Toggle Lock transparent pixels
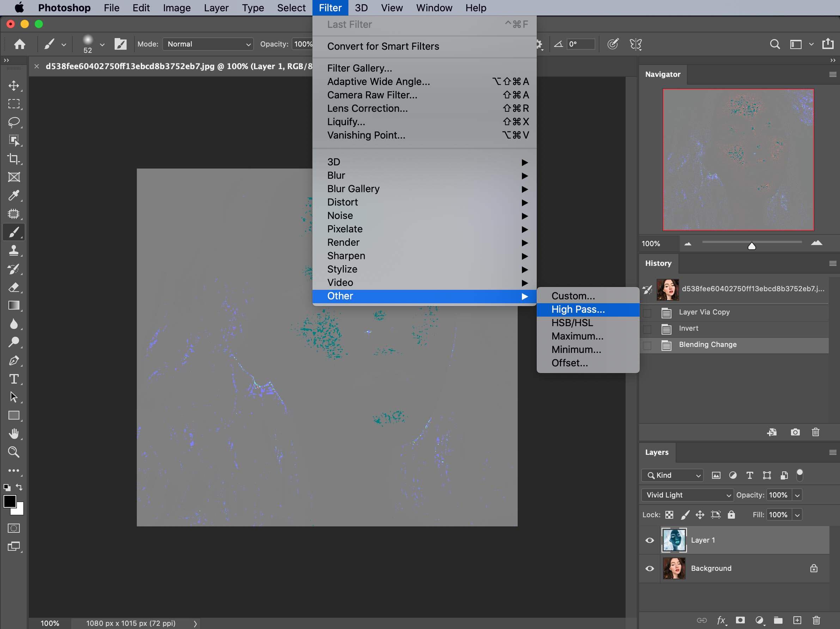 tap(669, 515)
